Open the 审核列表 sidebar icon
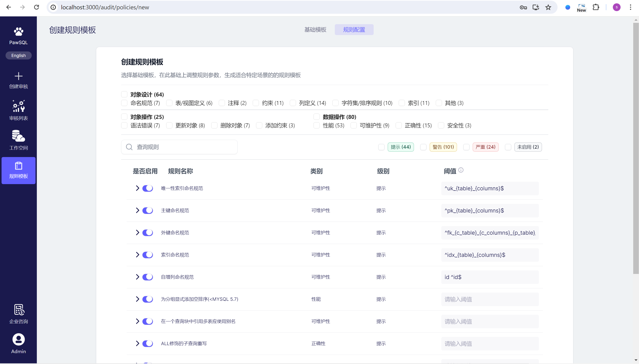 pyautogui.click(x=18, y=106)
